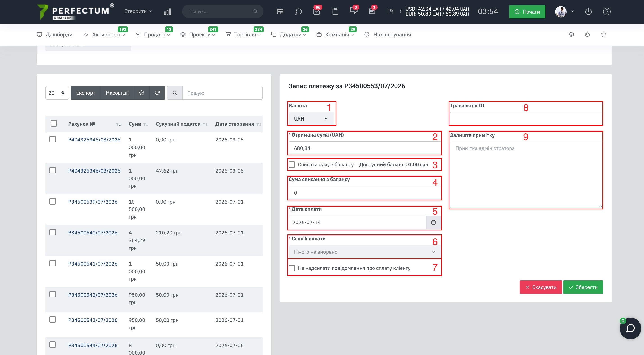Enable Списати суму з балансу checkbox

click(x=292, y=164)
